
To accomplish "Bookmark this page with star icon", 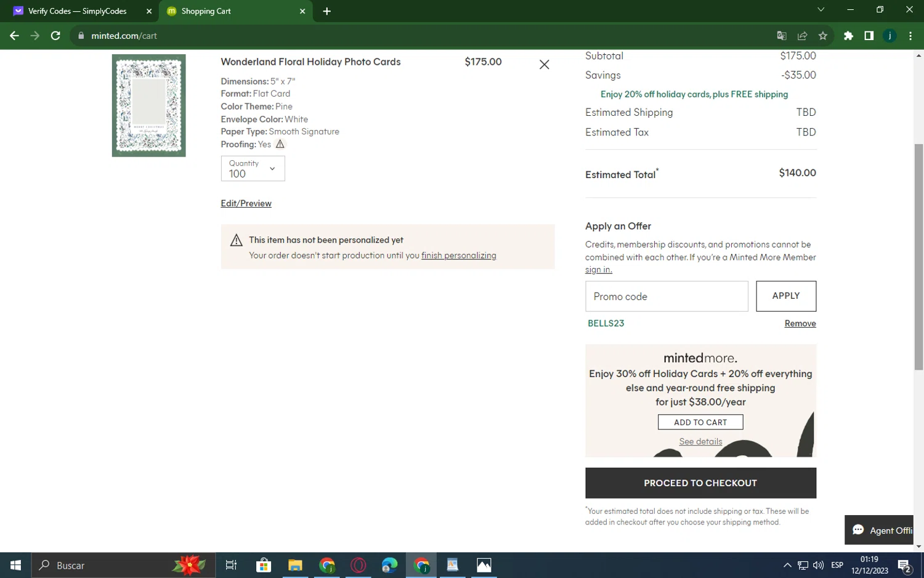I will tap(823, 36).
